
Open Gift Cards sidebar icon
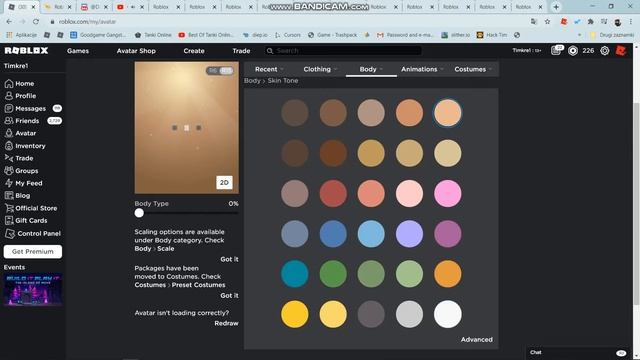tap(9, 220)
